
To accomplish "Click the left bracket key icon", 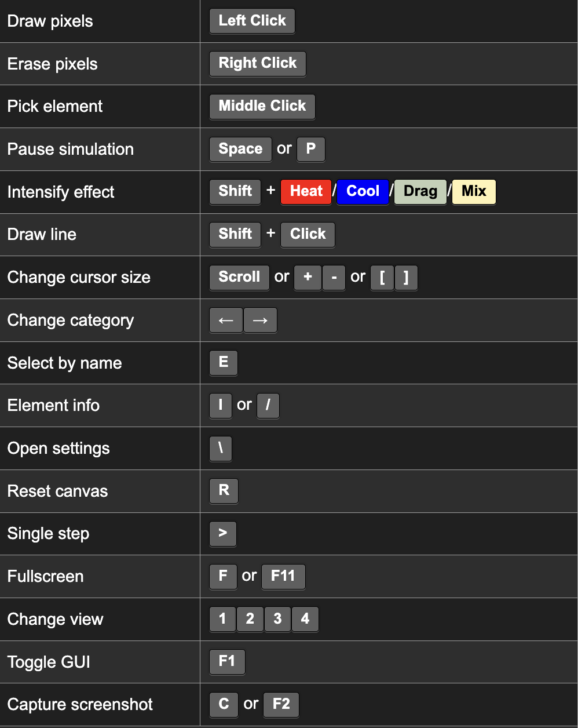I will coord(382,277).
